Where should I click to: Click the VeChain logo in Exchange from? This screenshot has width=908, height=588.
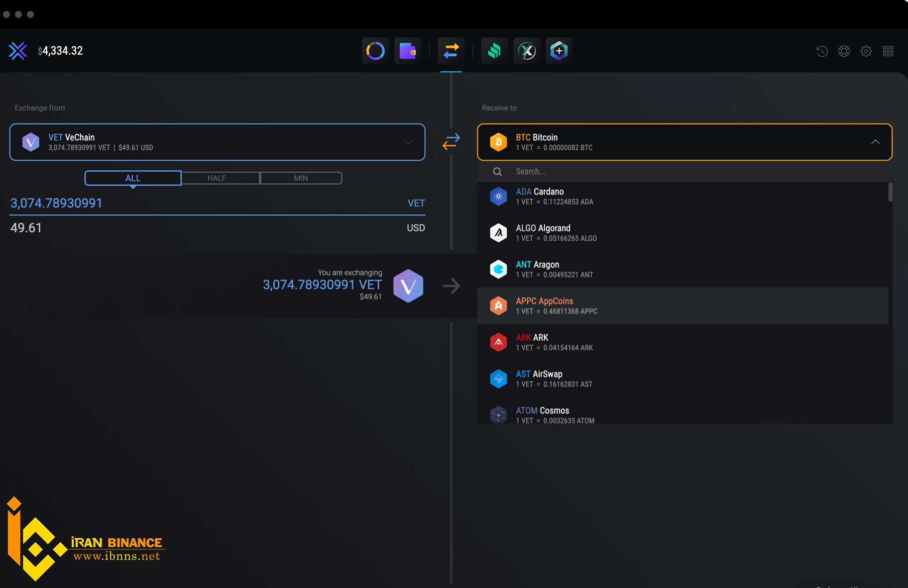coord(31,142)
